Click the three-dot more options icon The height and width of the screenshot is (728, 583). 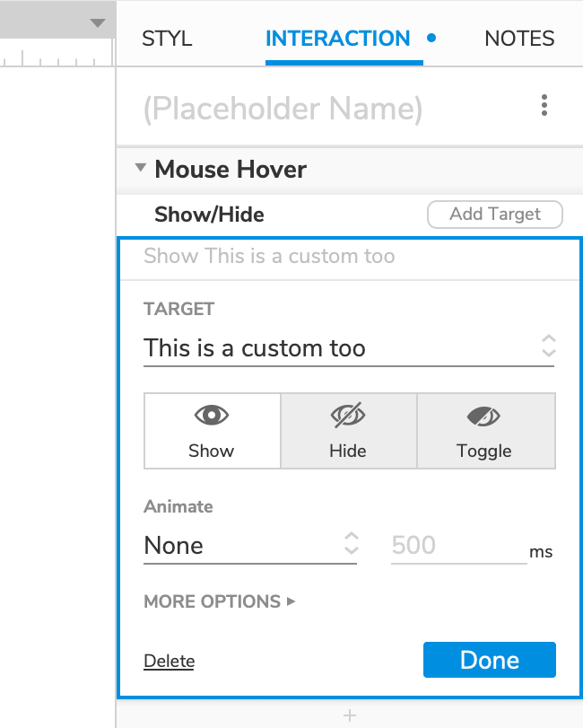point(544,107)
